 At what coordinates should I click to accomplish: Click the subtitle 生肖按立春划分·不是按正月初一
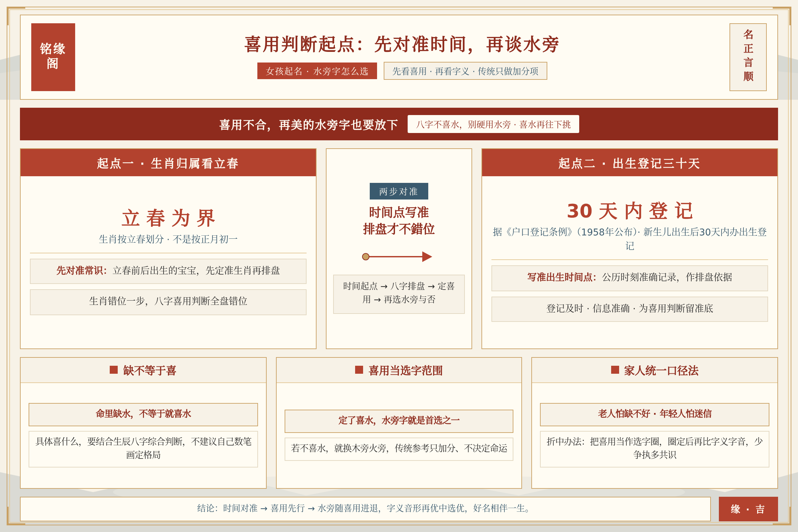pyautogui.click(x=168, y=239)
